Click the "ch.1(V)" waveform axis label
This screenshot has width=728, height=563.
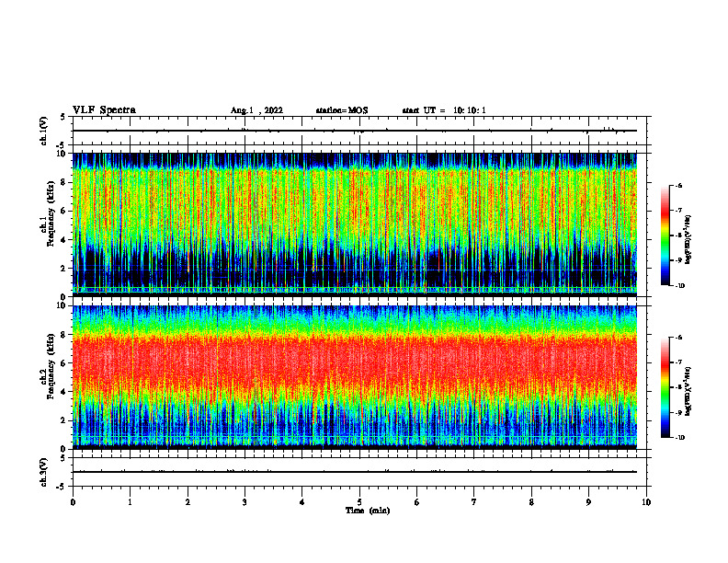[44, 131]
